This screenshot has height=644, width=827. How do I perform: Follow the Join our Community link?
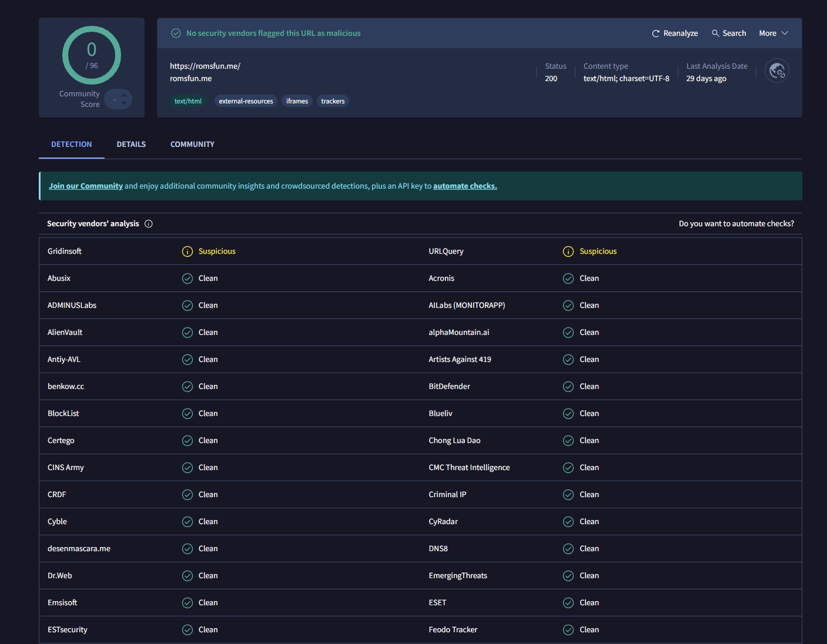click(86, 186)
